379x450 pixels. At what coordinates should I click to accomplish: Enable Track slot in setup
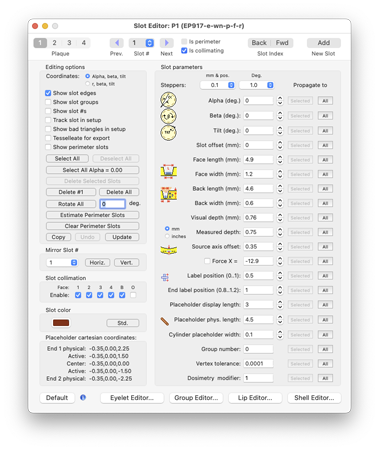click(x=48, y=120)
